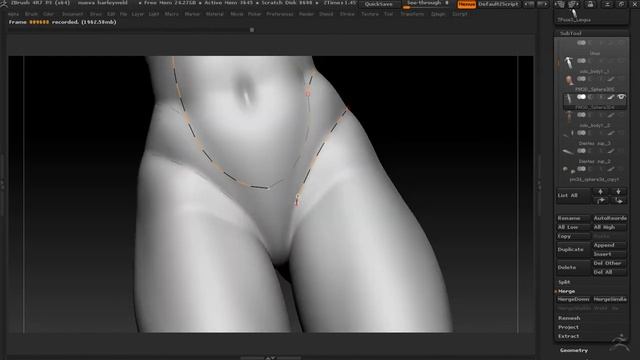The width and height of the screenshot is (640, 360).
Task: Move the selected subtool down with the down arrow
Action: pos(618,191)
